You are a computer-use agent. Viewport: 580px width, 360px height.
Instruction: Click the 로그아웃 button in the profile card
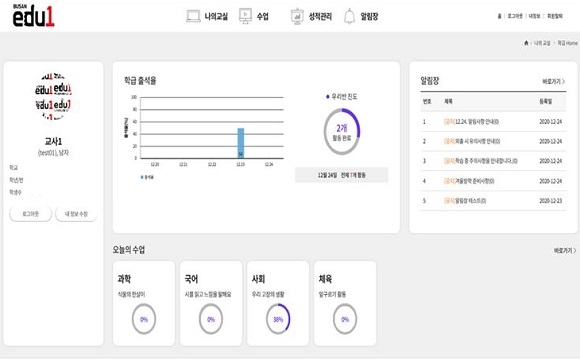30,214
